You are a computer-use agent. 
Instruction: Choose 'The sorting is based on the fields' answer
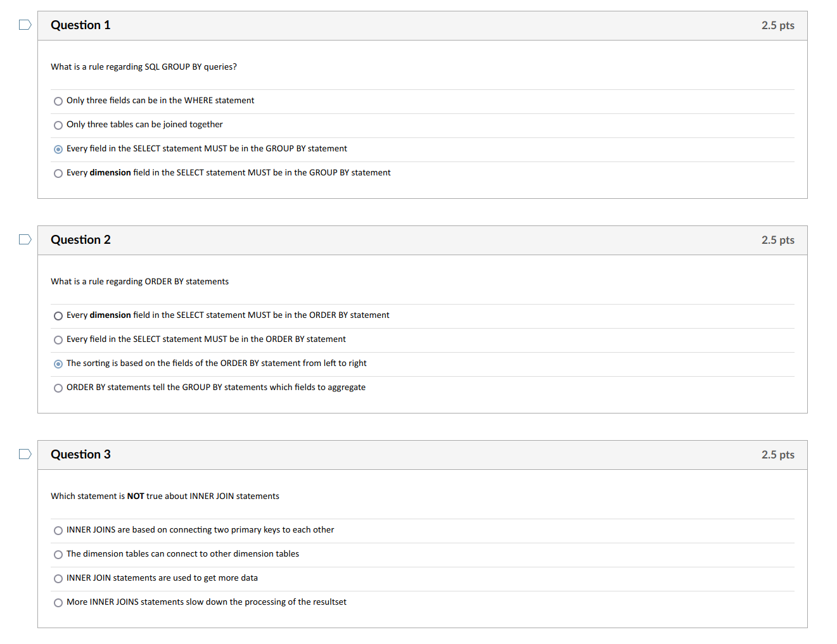pos(58,363)
